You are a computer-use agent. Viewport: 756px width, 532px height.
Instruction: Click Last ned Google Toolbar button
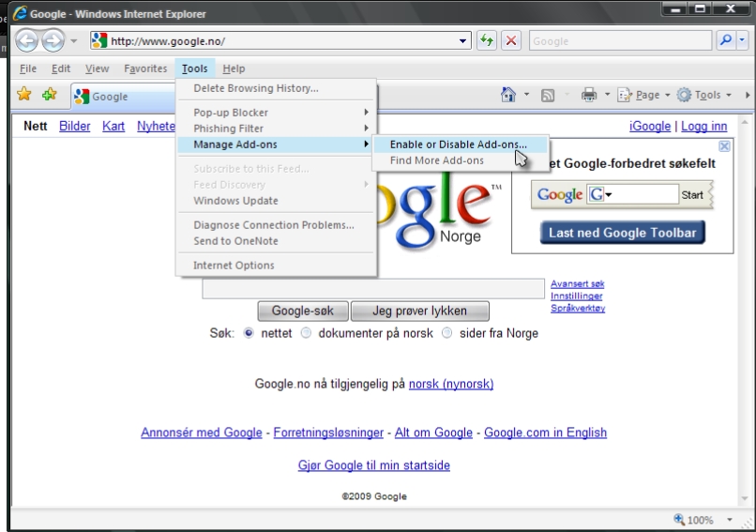pos(623,233)
